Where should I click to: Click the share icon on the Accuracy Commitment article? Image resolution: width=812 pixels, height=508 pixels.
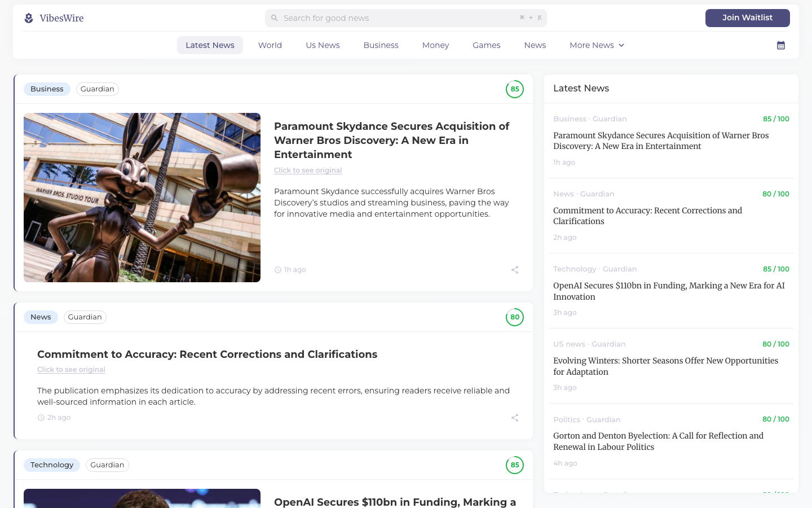tap(514, 417)
